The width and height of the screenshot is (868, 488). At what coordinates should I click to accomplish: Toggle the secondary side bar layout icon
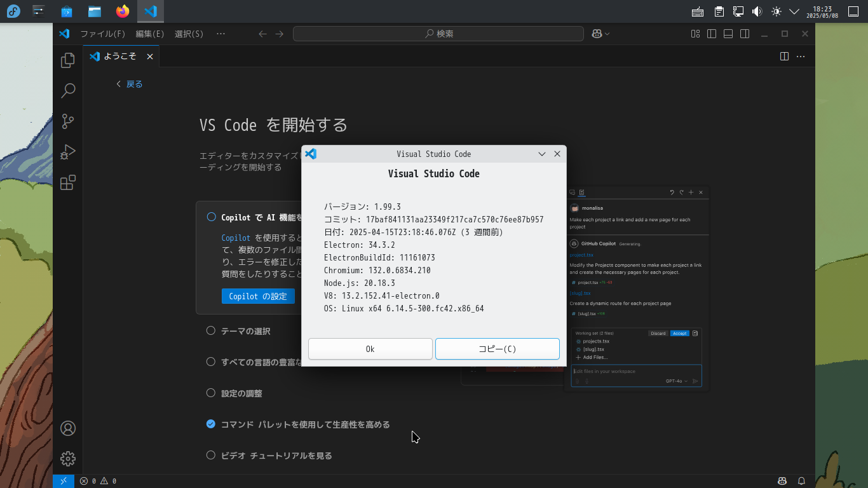[x=745, y=34]
